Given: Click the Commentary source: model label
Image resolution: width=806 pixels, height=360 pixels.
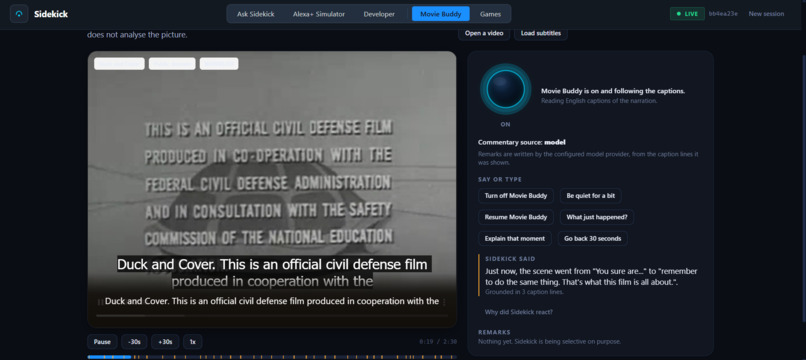Looking at the screenshot, I should 522,142.
